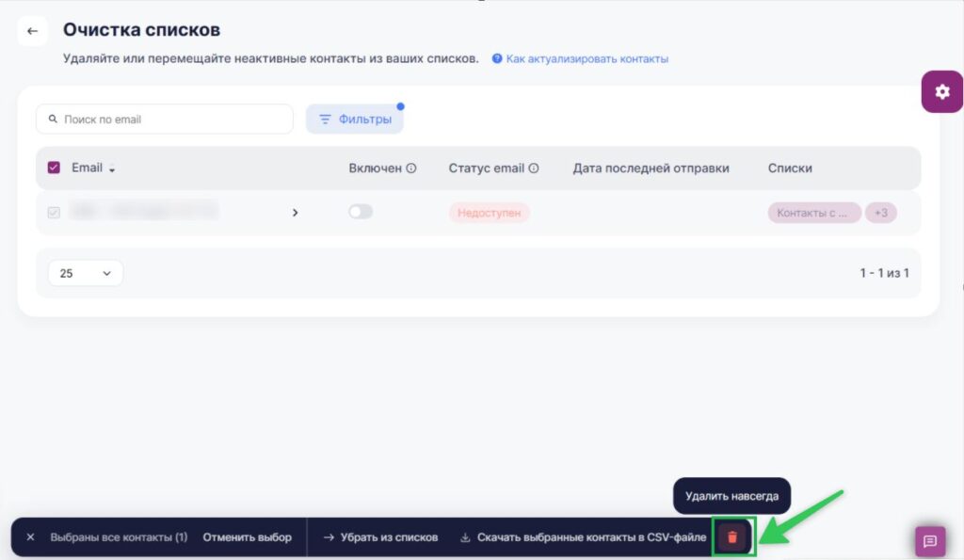Expand the contact row chevron
The width and height of the screenshot is (964, 560).
tap(295, 213)
